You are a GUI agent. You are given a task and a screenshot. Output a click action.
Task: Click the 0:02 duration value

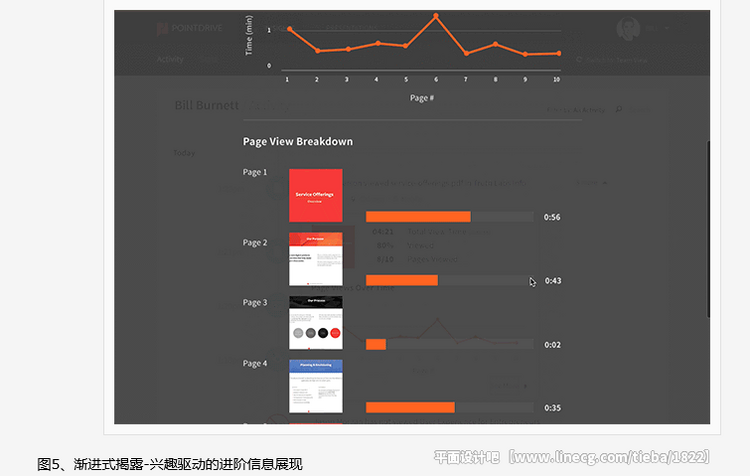[x=552, y=345]
